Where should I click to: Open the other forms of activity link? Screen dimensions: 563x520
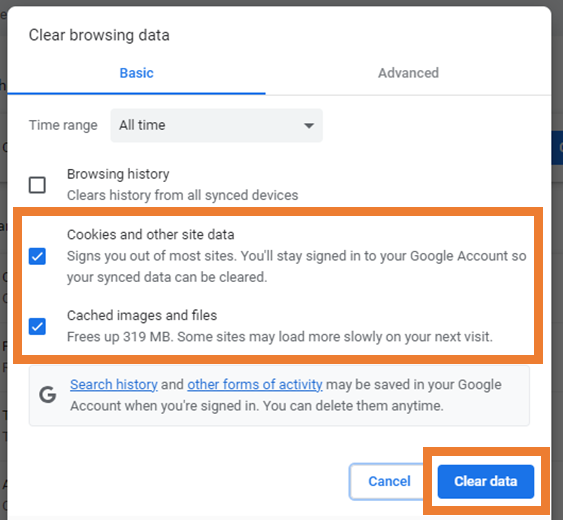click(255, 384)
